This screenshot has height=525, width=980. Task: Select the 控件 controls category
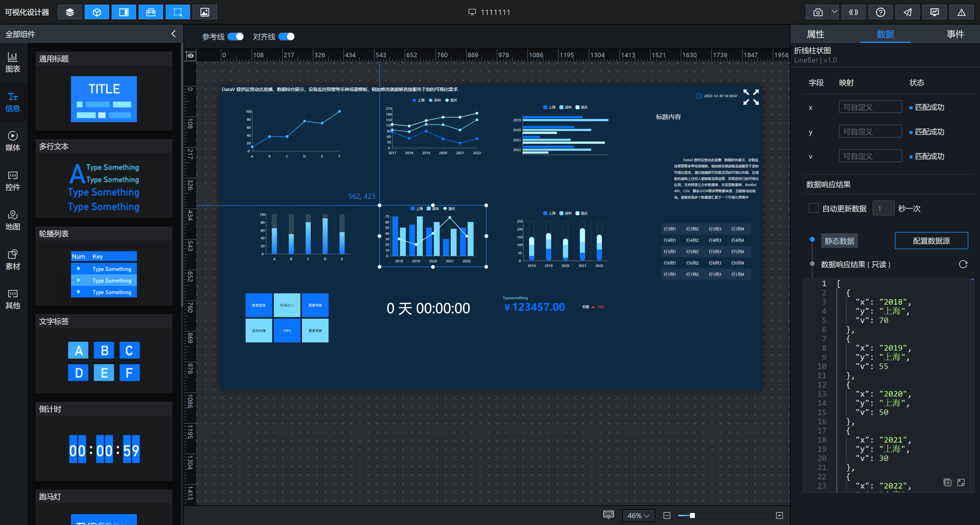point(13,181)
